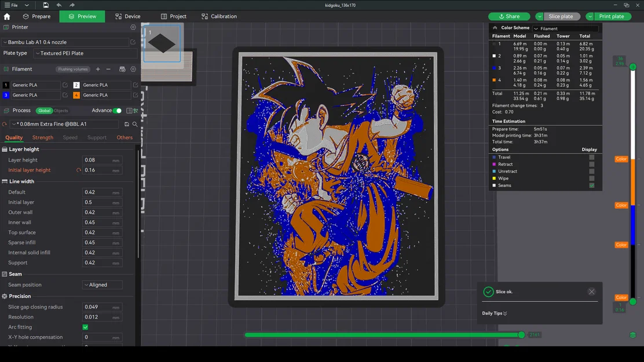Open the process preset dropdown
The image size is (644, 362).
point(64,124)
